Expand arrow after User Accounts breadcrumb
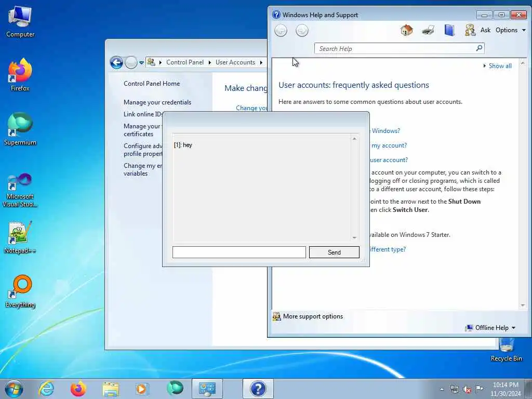Screen dimensions: 532x399 (x=261, y=62)
